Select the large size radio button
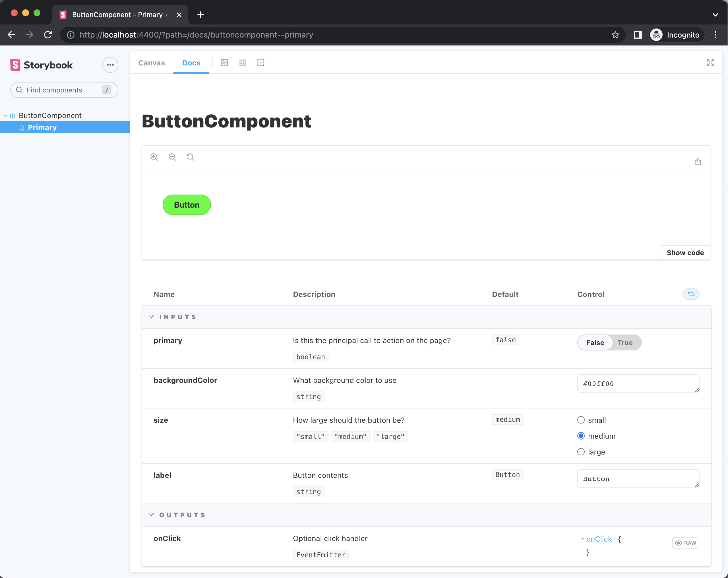Screen dimensions: 728x578 [x=581, y=452]
